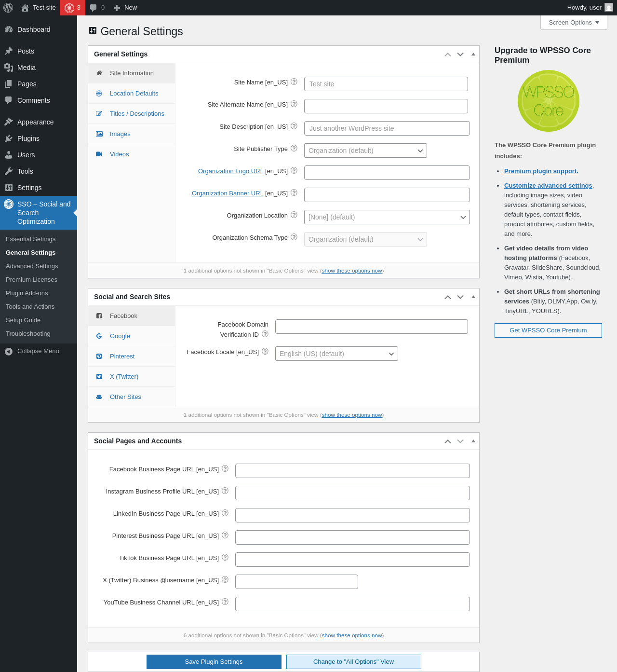Open Appearance in the admin sidebar
617x672 pixels.
point(39,122)
